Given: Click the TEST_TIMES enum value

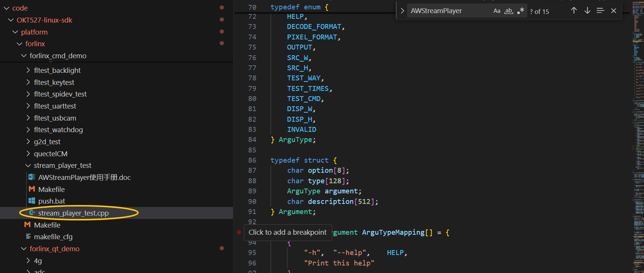Looking at the screenshot, I should [x=308, y=89].
